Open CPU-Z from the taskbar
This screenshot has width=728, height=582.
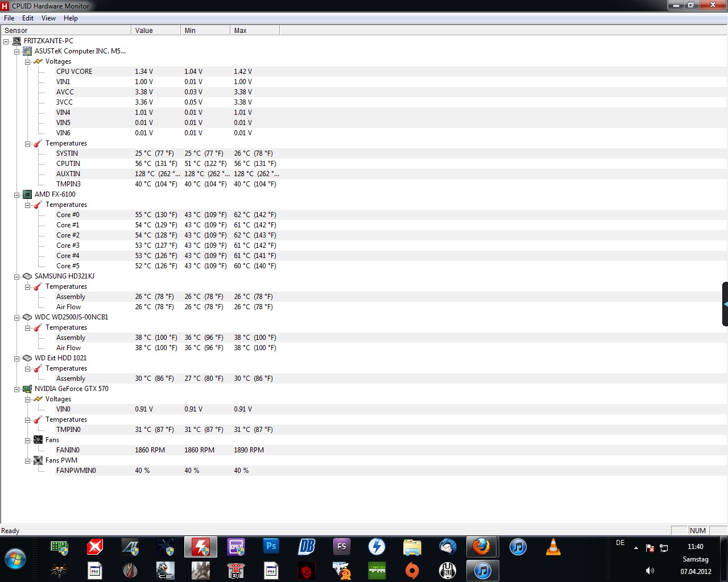click(x=236, y=547)
